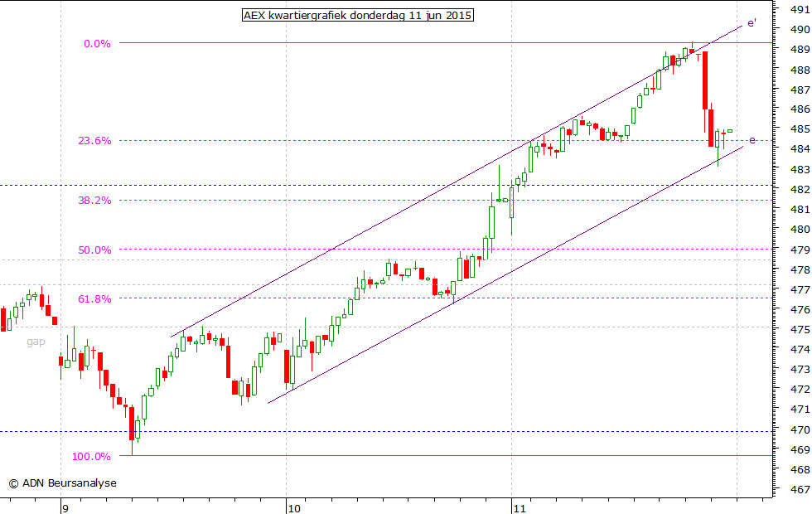
Task: Click the 'e' lower channel label
Action: click(x=752, y=140)
